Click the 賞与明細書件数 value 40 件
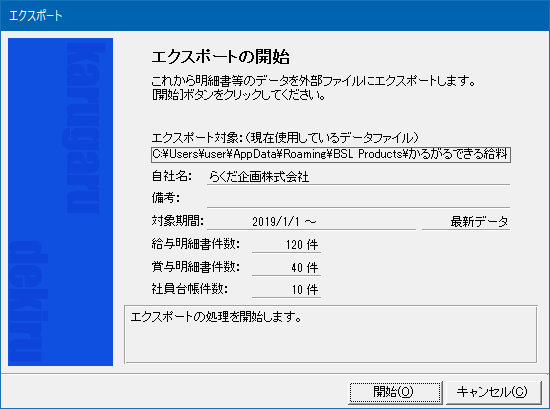Image resolution: width=550 pixels, height=409 pixels. [286, 267]
